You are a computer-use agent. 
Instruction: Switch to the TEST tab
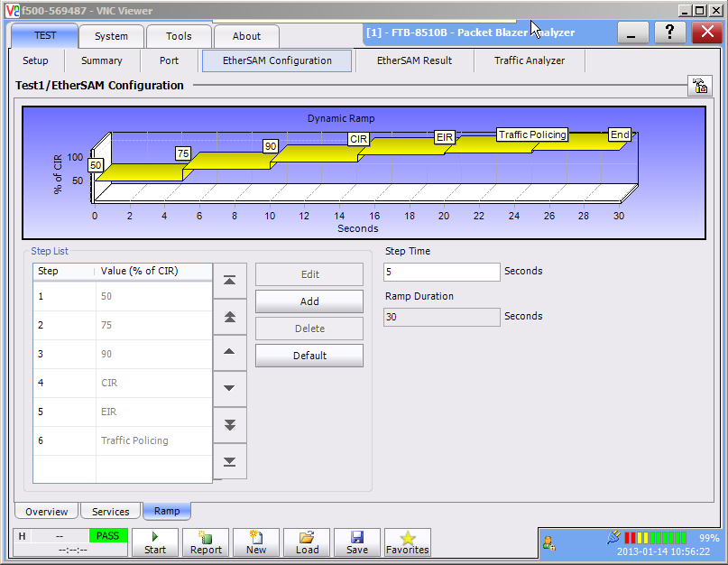(x=44, y=36)
